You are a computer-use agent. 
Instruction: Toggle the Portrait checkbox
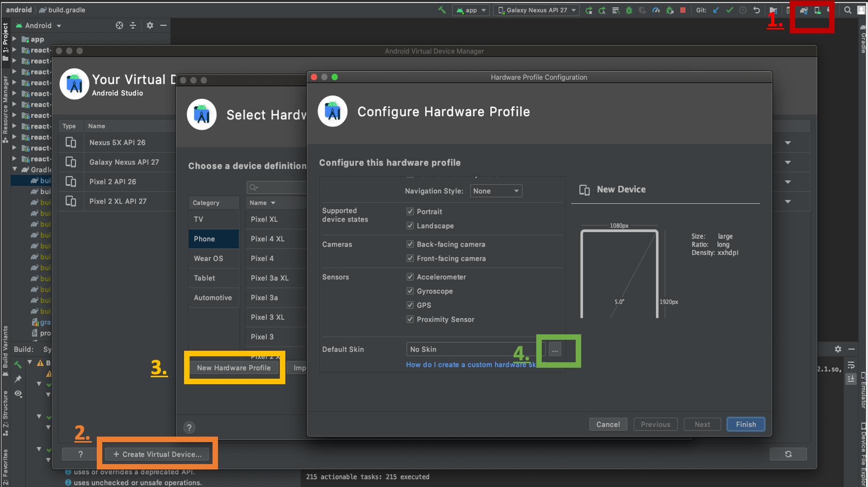[410, 212]
